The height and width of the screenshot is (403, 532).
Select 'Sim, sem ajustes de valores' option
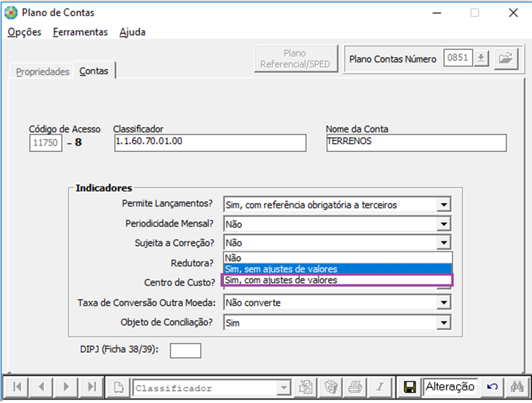(338, 269)
